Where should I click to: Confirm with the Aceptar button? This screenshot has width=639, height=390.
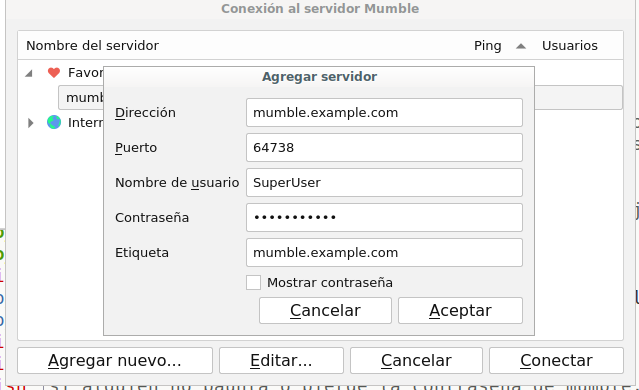(460, 311)
